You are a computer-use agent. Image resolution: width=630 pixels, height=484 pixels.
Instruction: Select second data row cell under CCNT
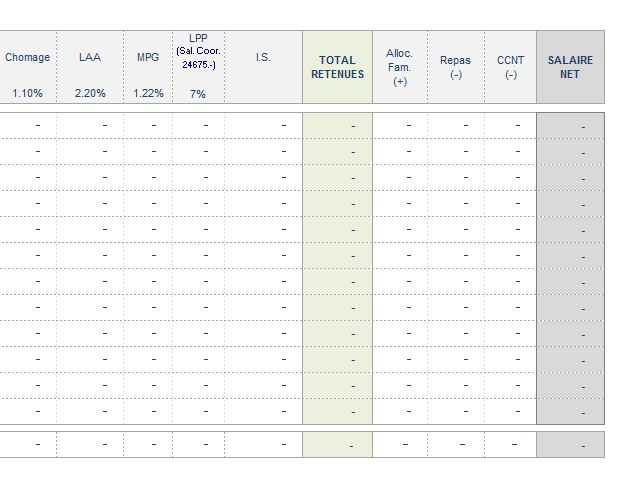[510, 151]
